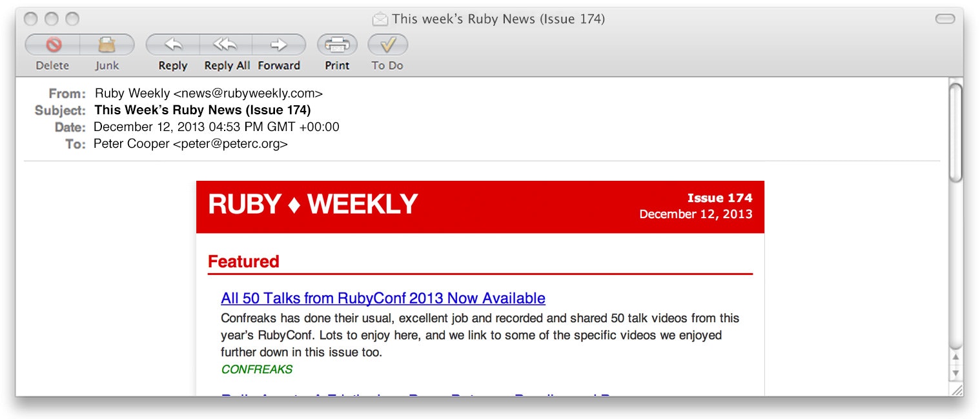Open the RubyConf 2013 talks link
Screen dimensions: 980x419
(382, 298)
